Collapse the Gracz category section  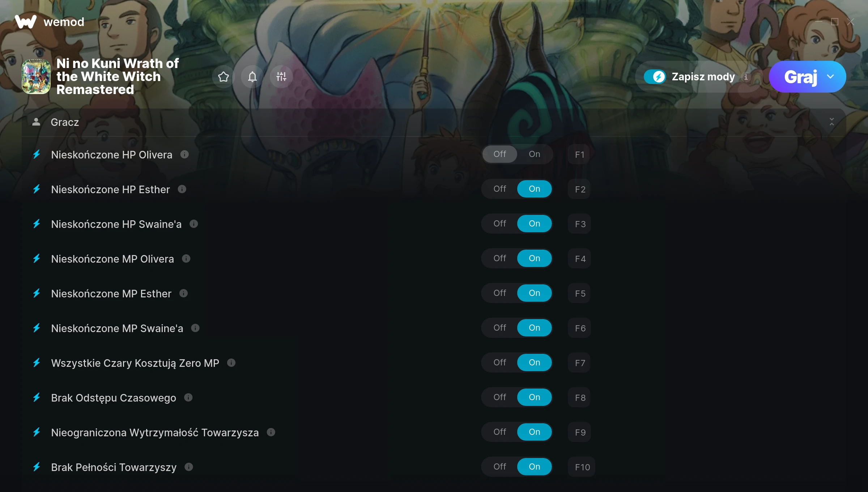(x=832, y=122)
